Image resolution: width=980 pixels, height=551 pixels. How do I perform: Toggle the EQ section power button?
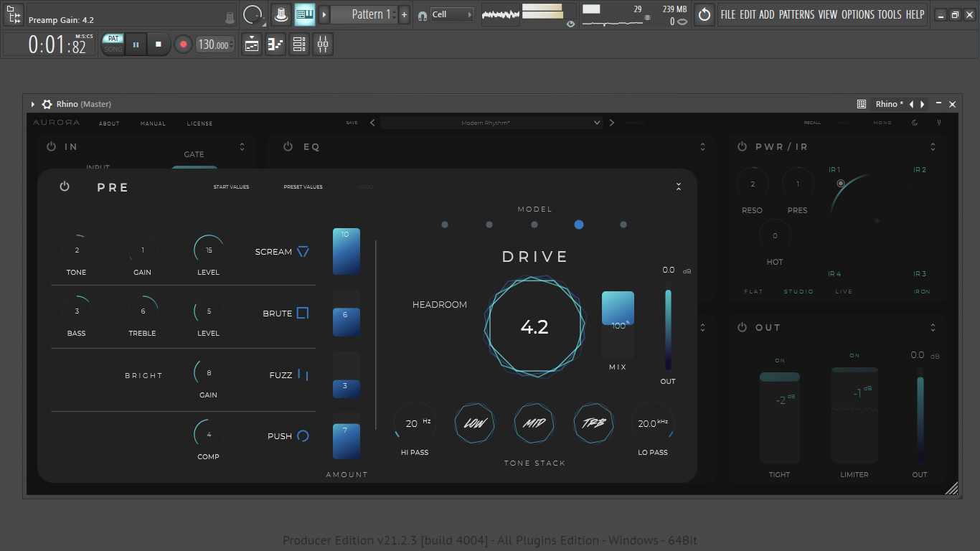click(x=288, y=146)
